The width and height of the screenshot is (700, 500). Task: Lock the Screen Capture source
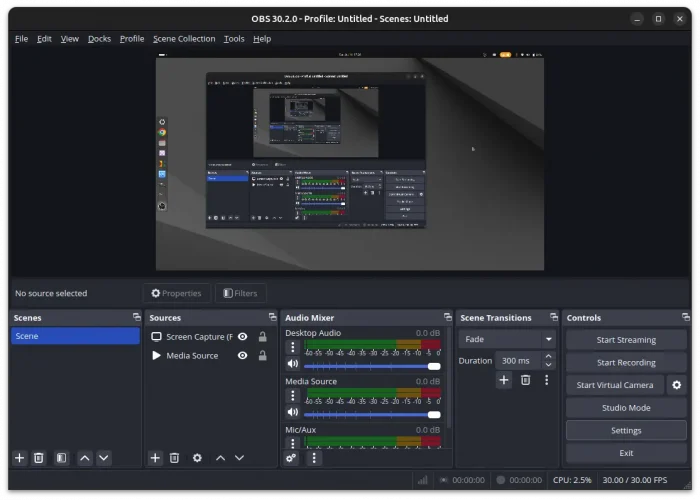tap(262, 337)
